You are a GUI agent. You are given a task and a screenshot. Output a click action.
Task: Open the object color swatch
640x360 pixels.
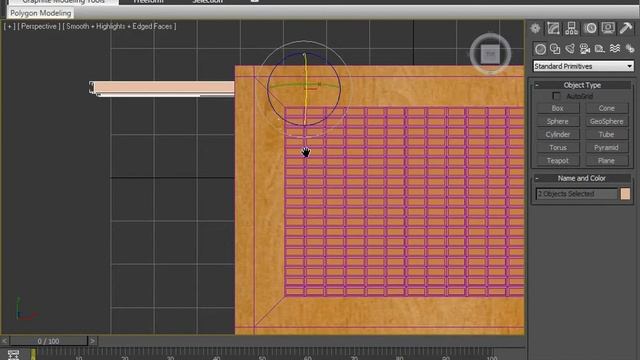[625, 193]
